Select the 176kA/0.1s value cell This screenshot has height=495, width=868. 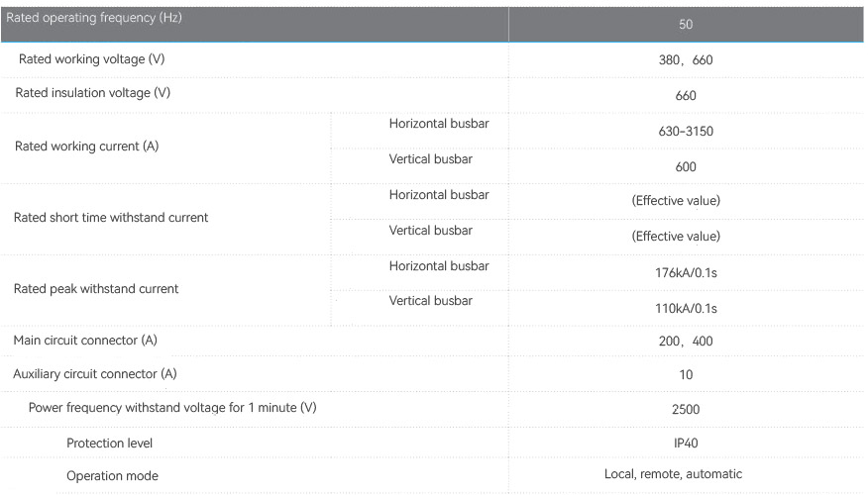click(686, 272)
